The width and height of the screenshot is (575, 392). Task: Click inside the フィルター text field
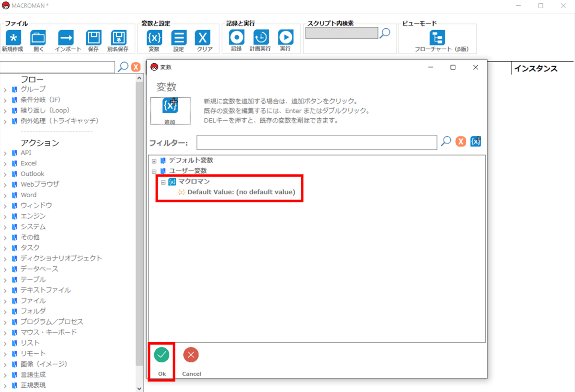(x=317, y=143)
